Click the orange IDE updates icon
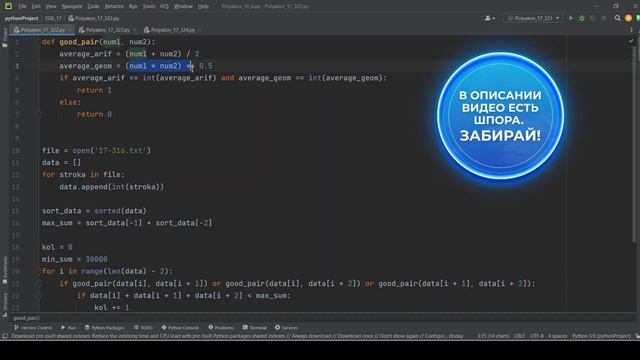Image resolution: width=640 pixels, height=360 pixels. (x=628, y=18)
